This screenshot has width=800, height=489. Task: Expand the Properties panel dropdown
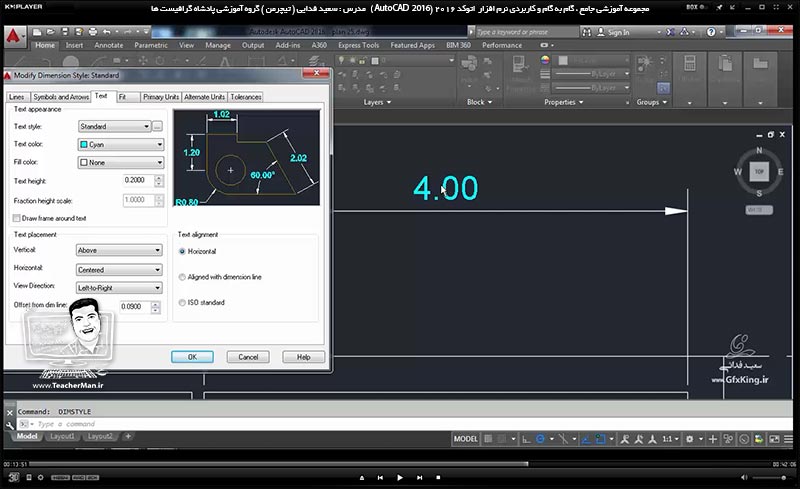tap(564, 103)
